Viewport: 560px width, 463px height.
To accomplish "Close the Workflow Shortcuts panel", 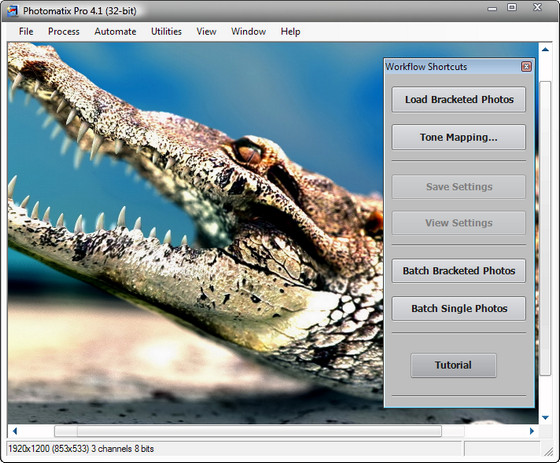I will (526, 67).
